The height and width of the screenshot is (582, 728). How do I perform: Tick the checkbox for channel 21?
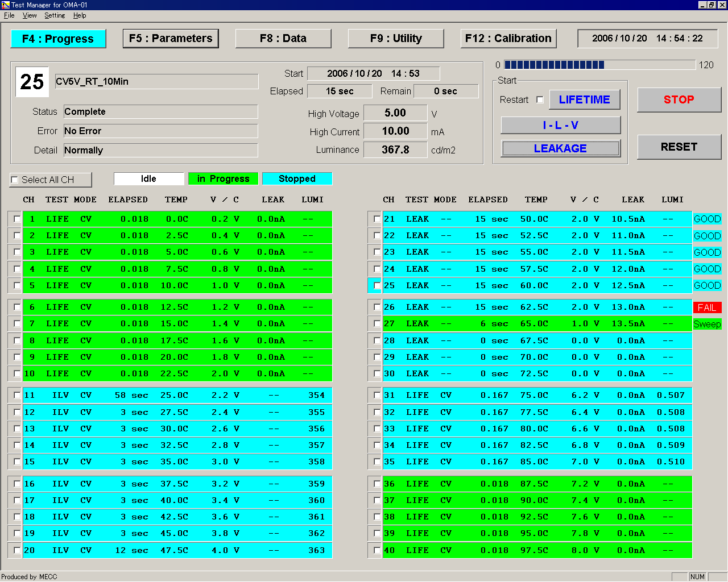tap(377, 219)
